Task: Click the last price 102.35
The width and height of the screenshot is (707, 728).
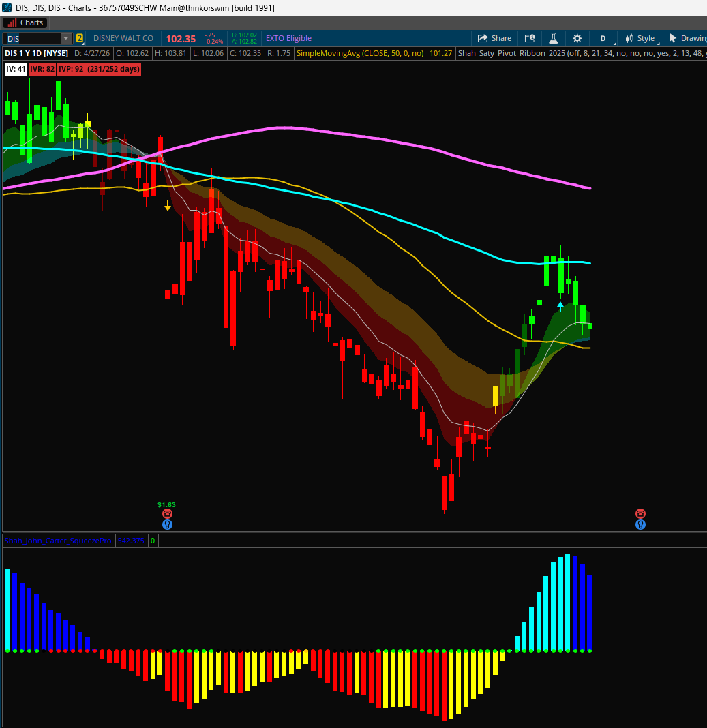Action: coord(181,39)
